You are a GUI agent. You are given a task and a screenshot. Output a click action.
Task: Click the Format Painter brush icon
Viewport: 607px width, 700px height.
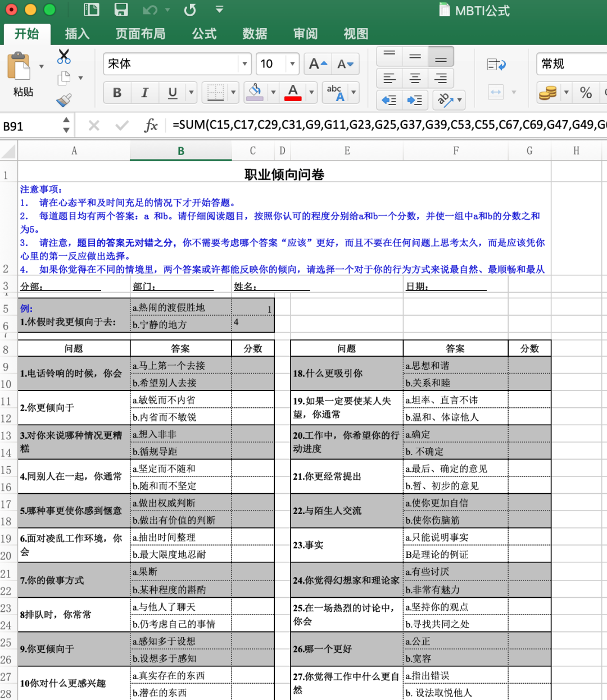tap(64, 100)
